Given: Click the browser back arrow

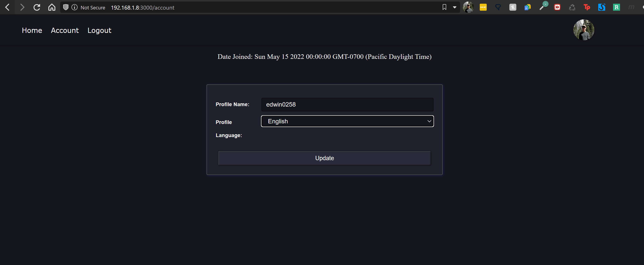Looking at the screenshot, I should coord(7,7).
